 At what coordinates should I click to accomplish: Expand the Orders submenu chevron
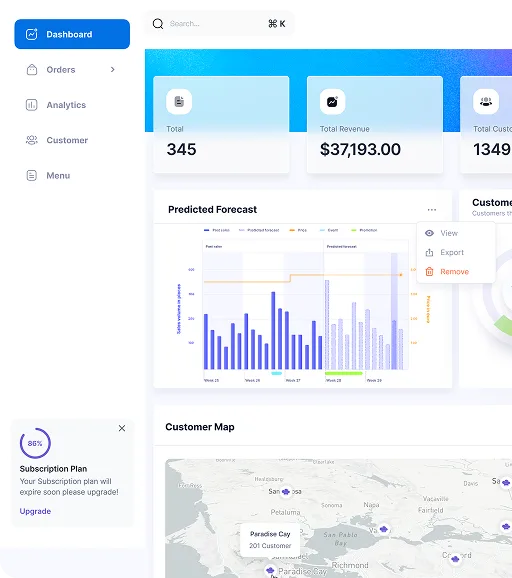(x=112, y=69)
